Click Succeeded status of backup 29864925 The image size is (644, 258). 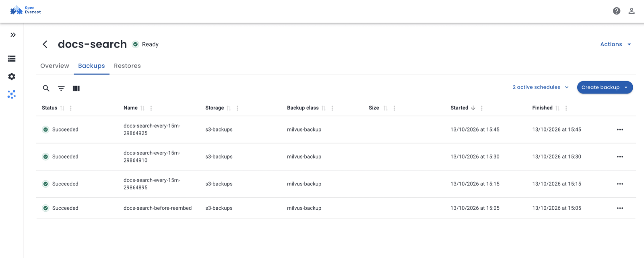tap(60, 130)
